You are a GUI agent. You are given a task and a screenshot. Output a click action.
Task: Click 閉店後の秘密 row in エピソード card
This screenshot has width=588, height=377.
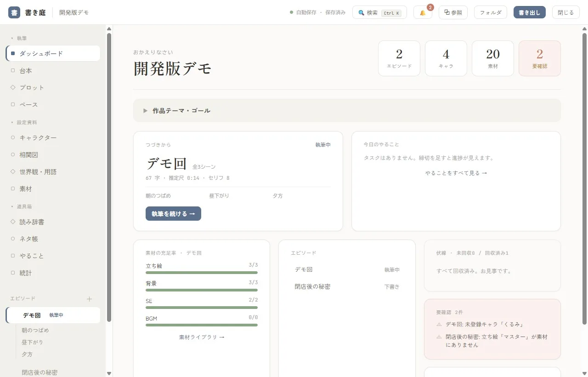[347, 287]
